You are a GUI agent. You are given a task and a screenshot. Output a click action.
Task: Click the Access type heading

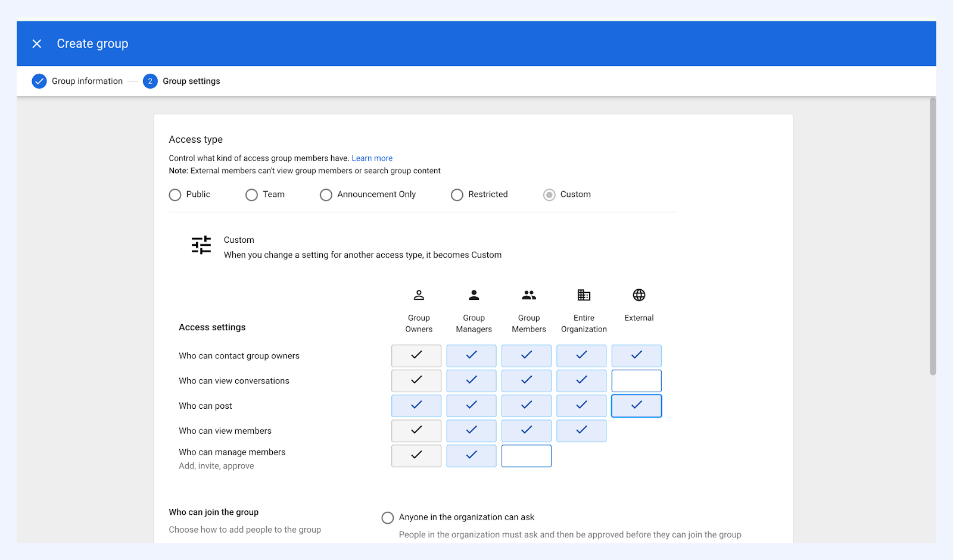point(195,139)
